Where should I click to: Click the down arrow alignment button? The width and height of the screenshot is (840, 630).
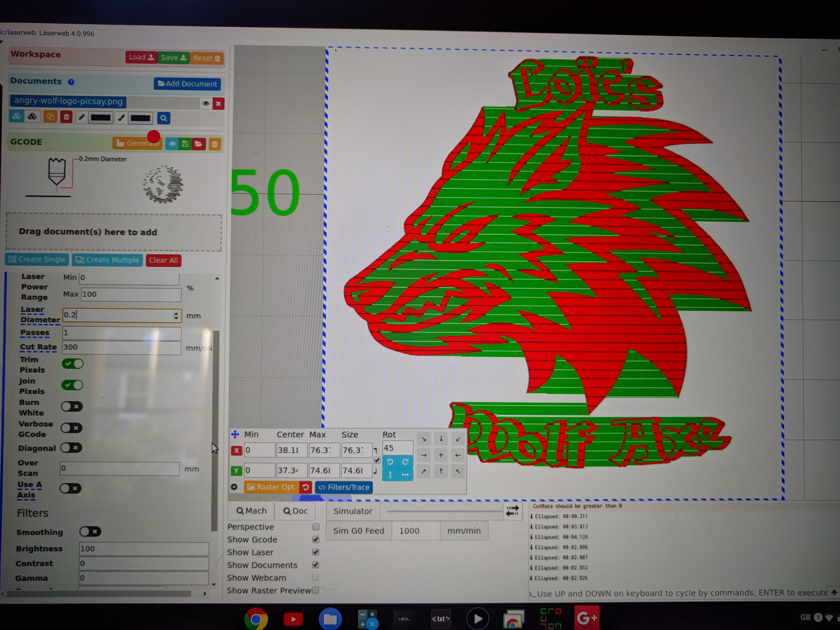pyautogui.click(x=441, y=439)
